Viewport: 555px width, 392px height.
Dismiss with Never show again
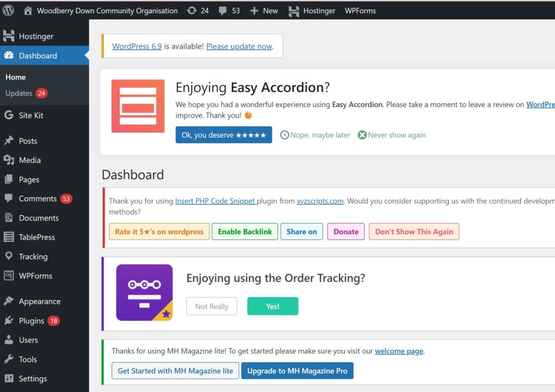click(392, 135)
